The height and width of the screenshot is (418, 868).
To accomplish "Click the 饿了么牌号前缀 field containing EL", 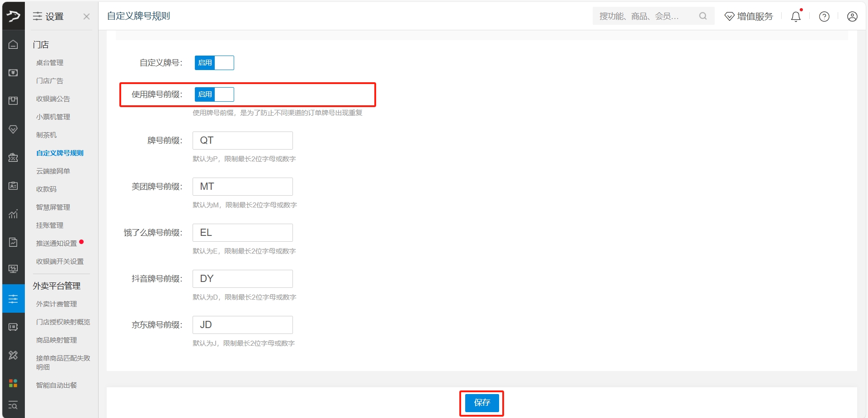I will [x=243, y=233].
